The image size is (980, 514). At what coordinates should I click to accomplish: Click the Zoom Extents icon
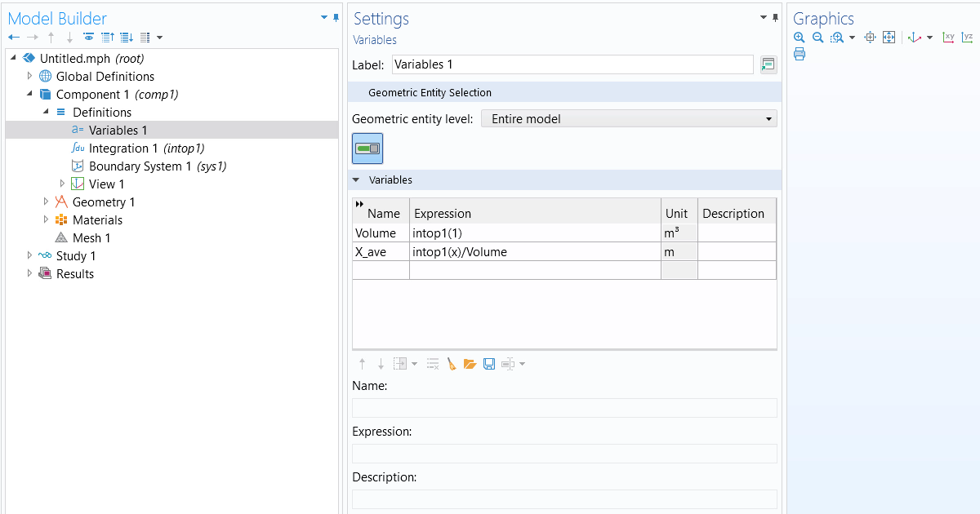(889, 38)
